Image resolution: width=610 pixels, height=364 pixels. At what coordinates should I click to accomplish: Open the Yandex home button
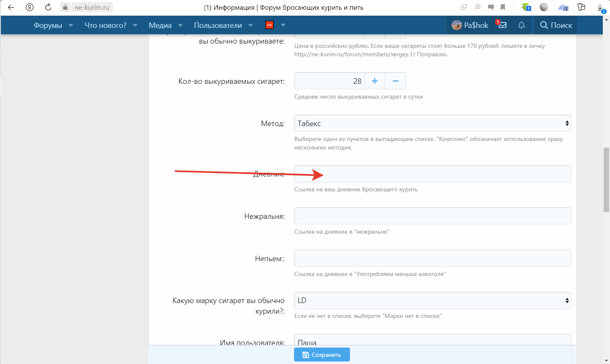click(x=30, y=7)
